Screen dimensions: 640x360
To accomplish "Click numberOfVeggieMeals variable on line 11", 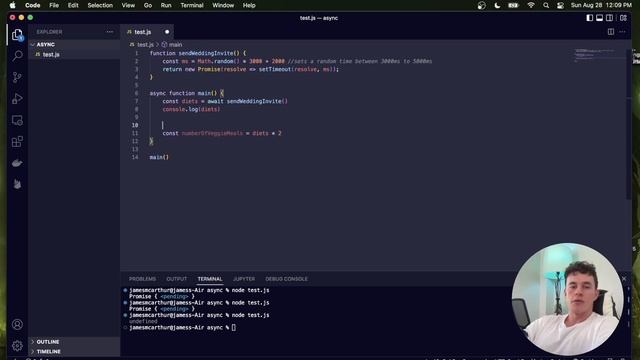I will 212,133.
